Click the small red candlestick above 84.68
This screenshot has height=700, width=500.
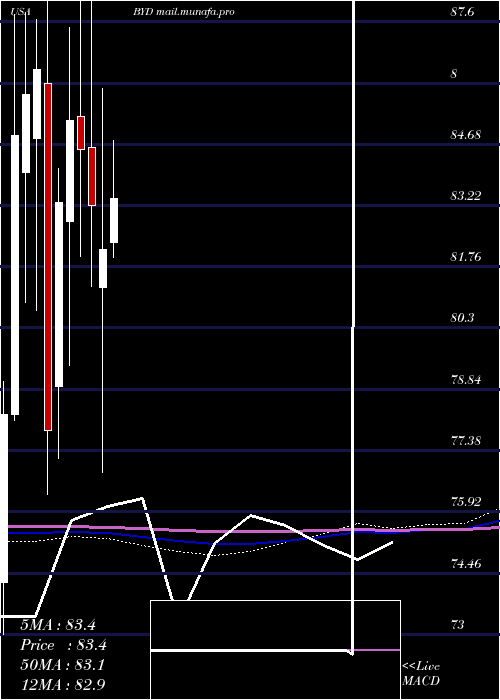click(81, 133)
